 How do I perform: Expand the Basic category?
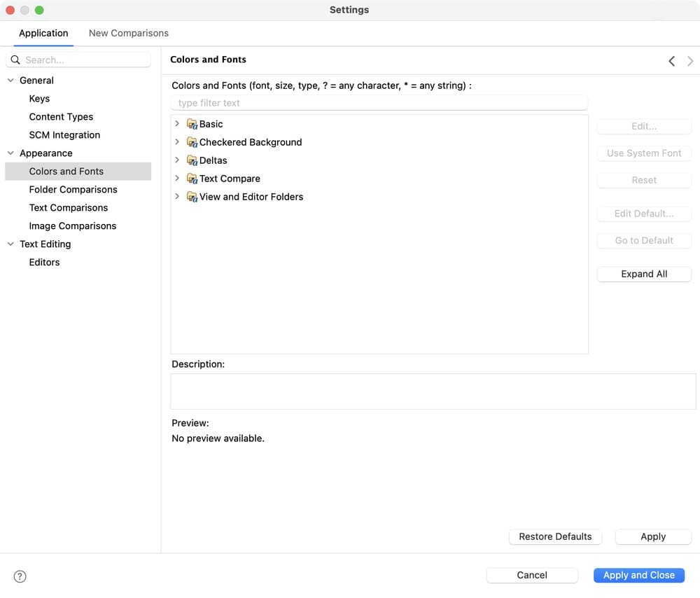tap(177, 124)
